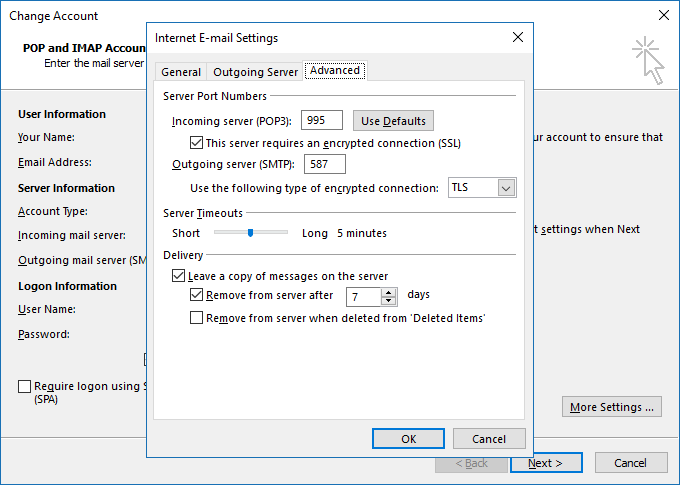This screenshot has width=680, height=485.
Task: Close the Change Account window
Action: tap(664, 15)
